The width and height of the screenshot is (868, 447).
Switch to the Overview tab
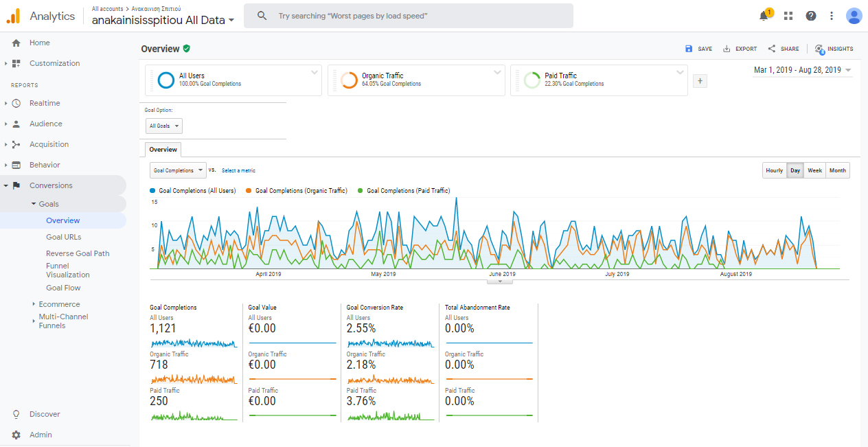pyautogui.click(x=163, y=149)
